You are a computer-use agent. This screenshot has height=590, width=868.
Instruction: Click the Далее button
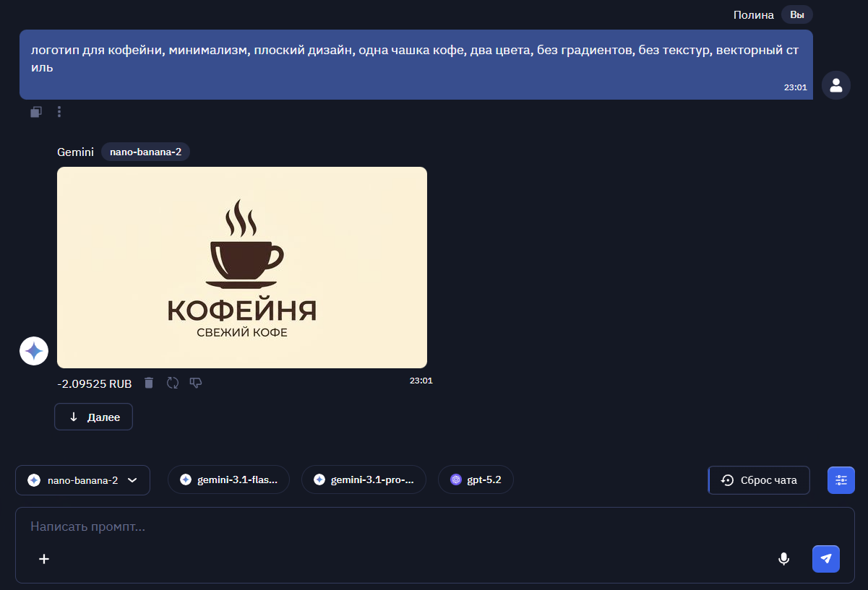click(93, 417)
